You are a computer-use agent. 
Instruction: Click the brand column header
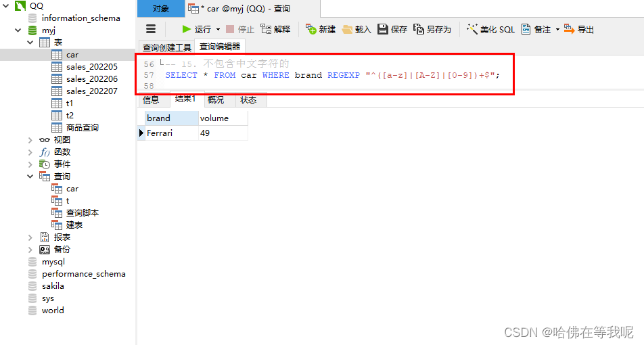pos(172,118)
